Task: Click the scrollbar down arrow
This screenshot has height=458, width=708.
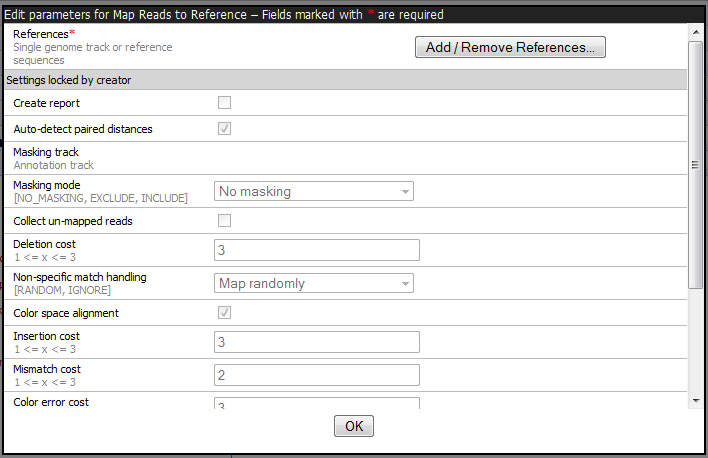Action: (695, 401)
